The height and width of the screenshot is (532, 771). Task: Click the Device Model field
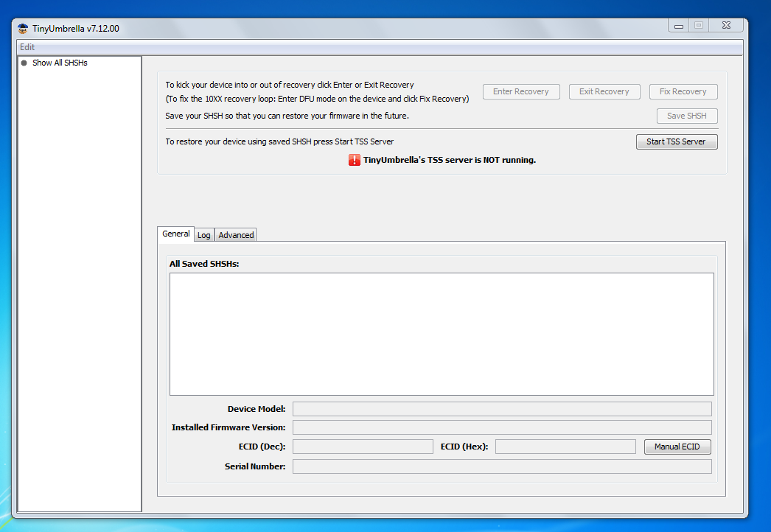click(x=502, y=409)
